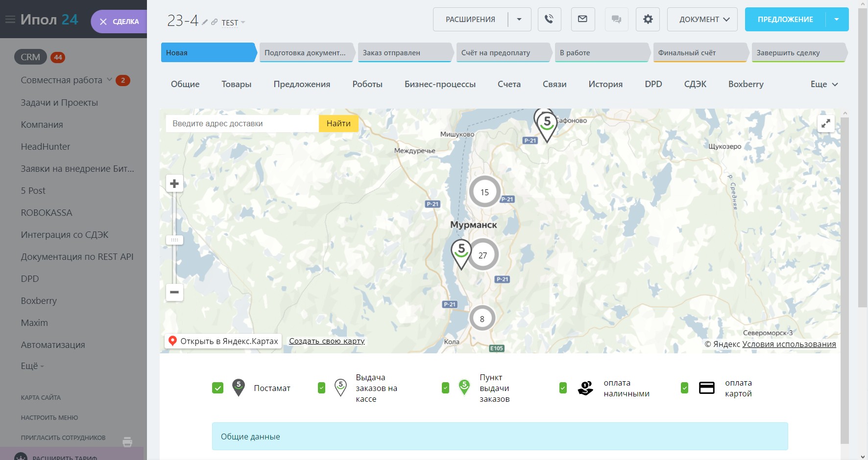Switch to the Товары tab
The image size is (868, 460).
coord(236,84)
